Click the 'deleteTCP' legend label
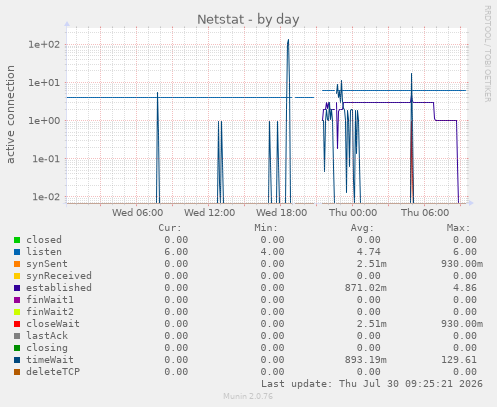This screenshot has height=407, width=497. pos(53,372)
